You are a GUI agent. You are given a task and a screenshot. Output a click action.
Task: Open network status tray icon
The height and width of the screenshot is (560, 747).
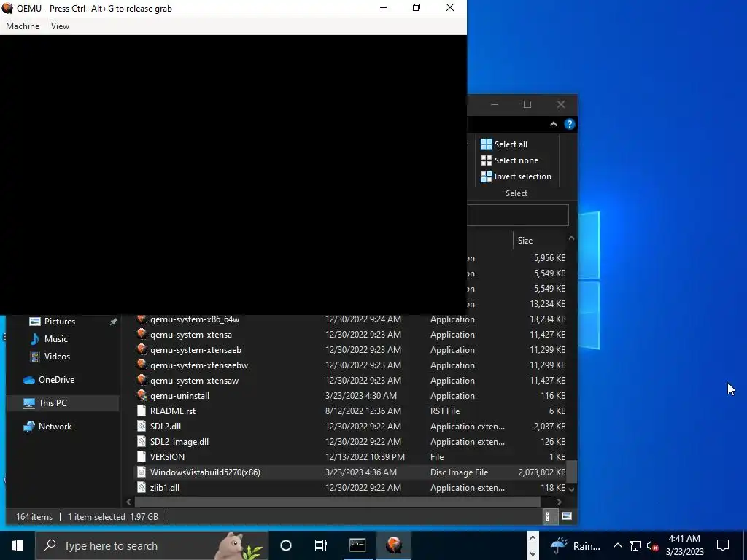635,545
